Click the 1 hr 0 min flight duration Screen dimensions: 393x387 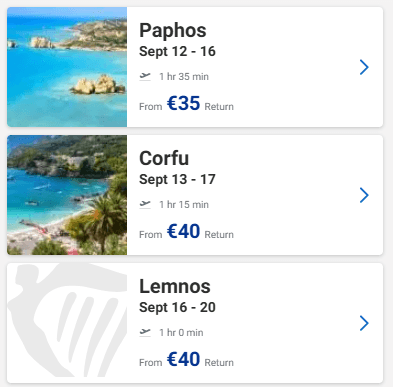181,333
